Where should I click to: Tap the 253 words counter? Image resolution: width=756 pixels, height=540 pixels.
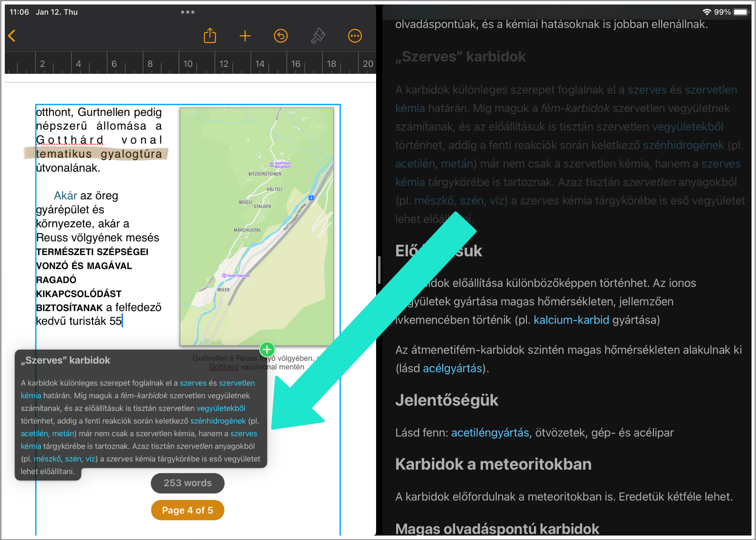click(x=187, y=483)
